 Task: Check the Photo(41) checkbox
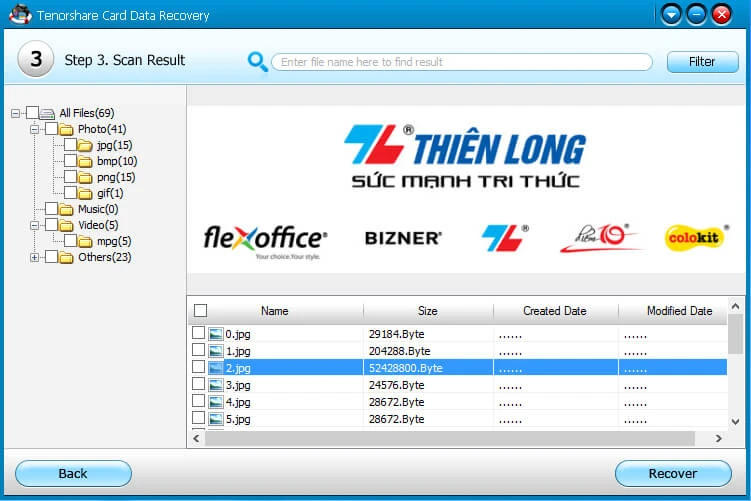(x=51, y=128)
